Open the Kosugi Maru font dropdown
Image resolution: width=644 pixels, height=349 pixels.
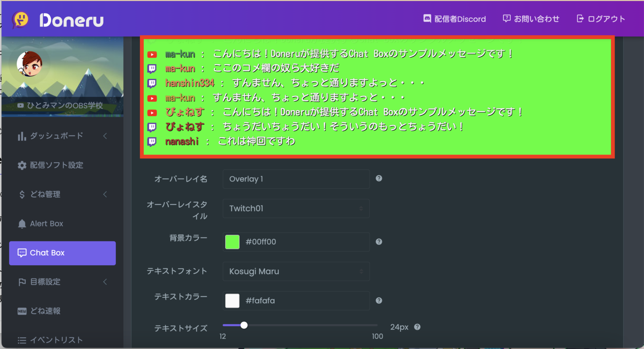pyautogui.click(x=296, y=271)
